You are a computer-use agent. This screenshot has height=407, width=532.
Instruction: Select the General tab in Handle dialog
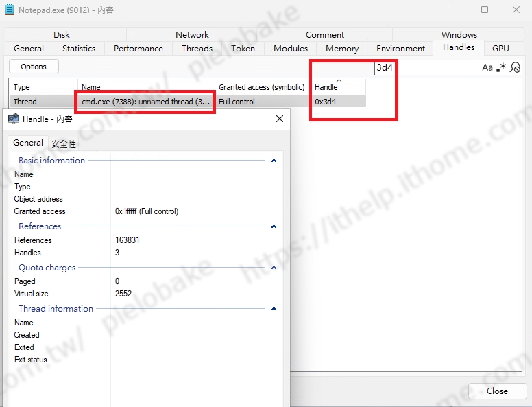[x=28, y=143]
